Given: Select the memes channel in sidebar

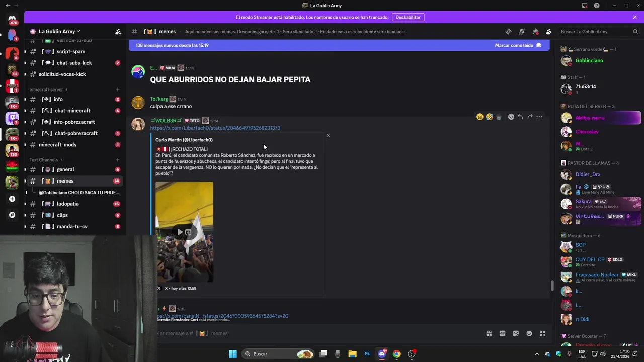Looking at the screenshot, I should pos(74,181).
